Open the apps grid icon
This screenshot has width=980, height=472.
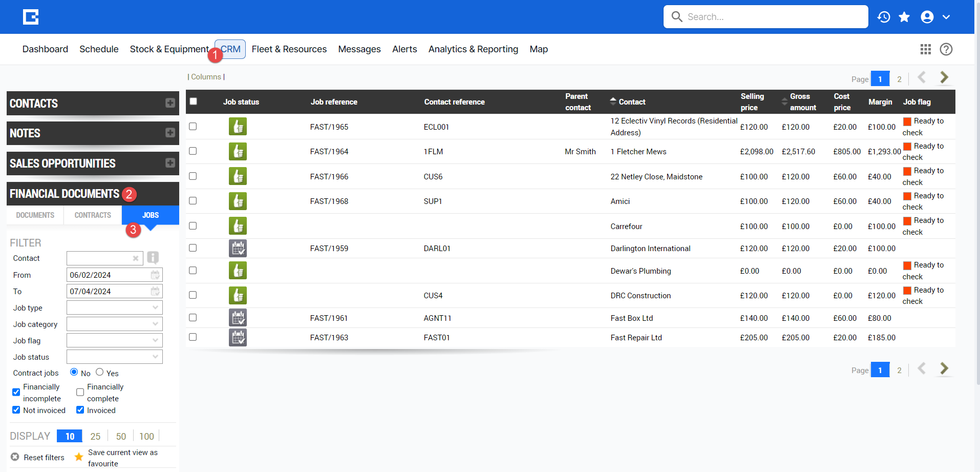(x=925, y=49)
